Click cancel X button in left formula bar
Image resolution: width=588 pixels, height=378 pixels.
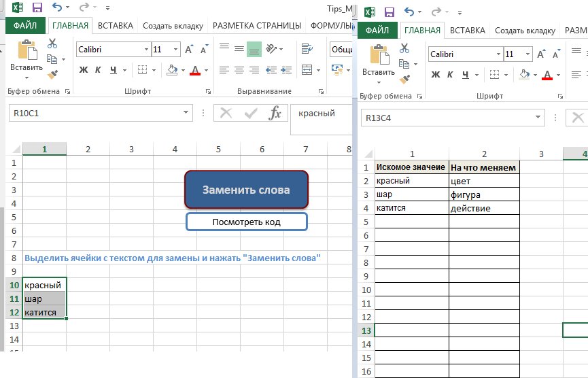coord(226,113)
